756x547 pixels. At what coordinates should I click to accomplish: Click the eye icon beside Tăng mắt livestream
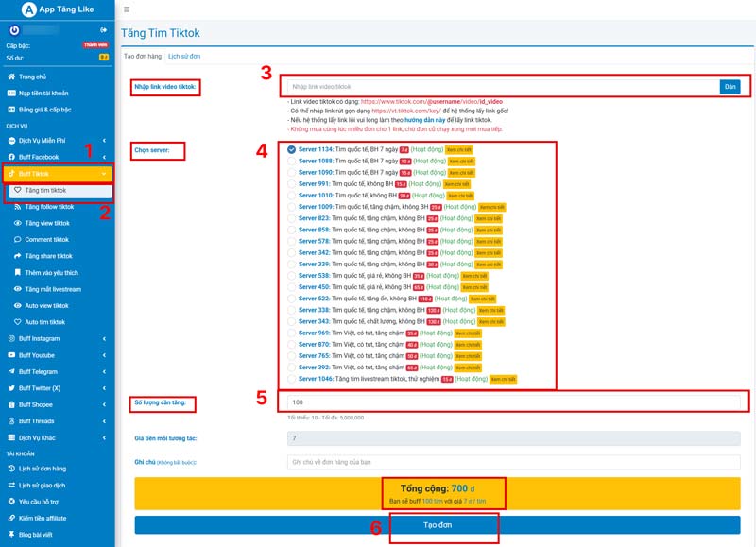pyautogui.click(x=18, y=289)
